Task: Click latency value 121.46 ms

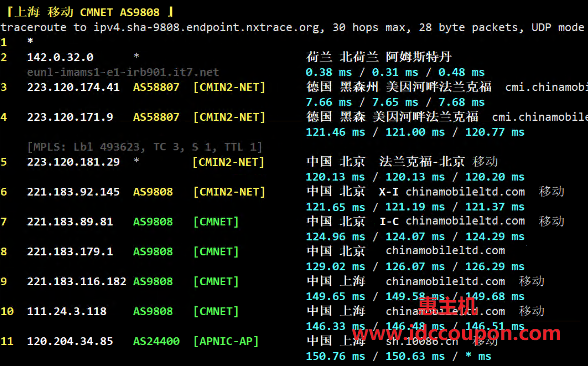Action: tap(335, 132)
